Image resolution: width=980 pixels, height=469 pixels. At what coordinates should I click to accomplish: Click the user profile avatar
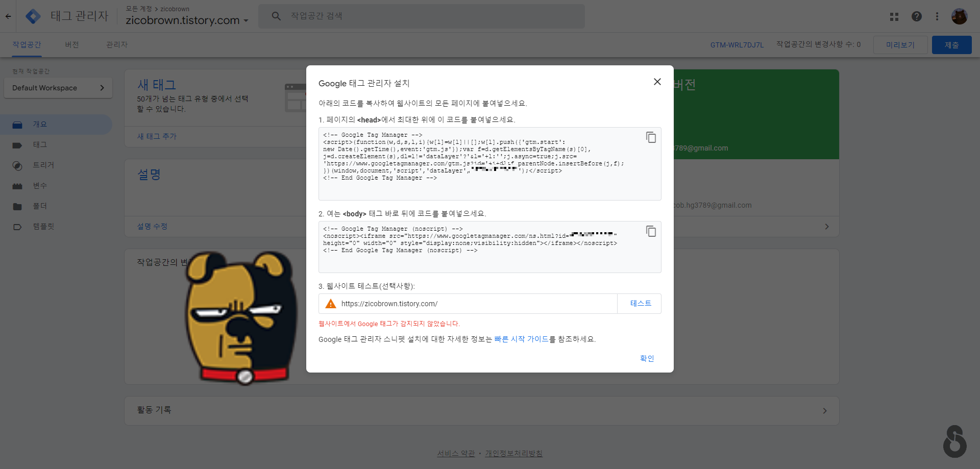[x=960, y=16]
